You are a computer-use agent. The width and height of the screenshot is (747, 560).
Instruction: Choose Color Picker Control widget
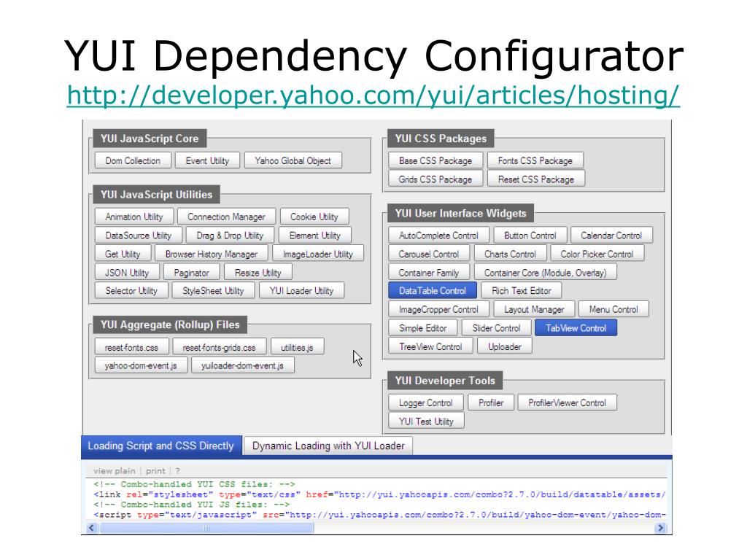tap(597, 254)
